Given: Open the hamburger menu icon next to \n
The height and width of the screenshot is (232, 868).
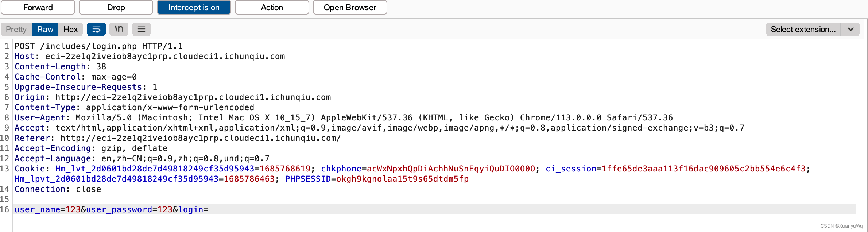Looking at the screenshot, I should [142, 29].
